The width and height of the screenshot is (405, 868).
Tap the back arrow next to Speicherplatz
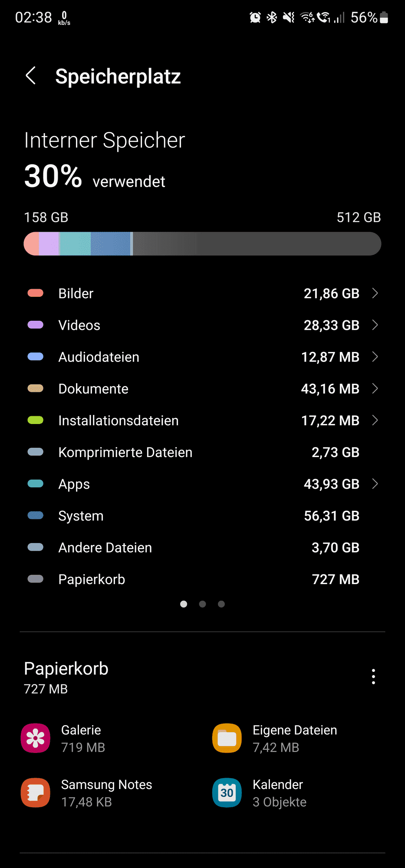(30, 76)
